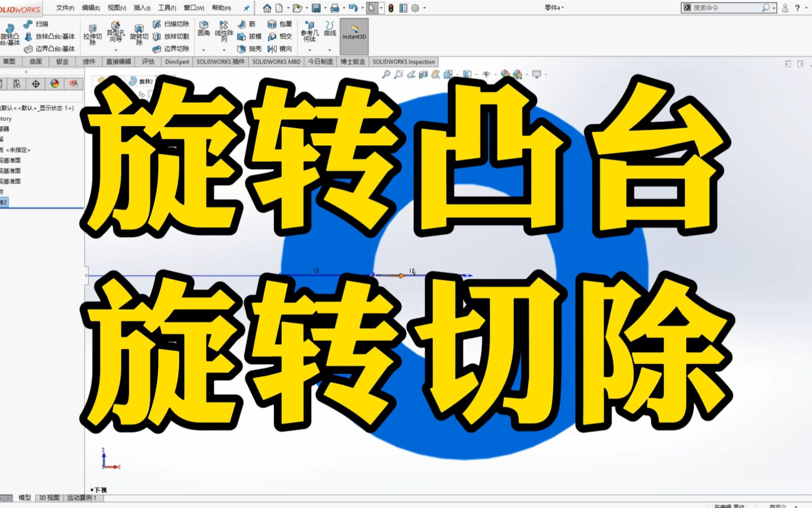
Task: Toggle the pin on the menu bar
Action: (246, 8)
